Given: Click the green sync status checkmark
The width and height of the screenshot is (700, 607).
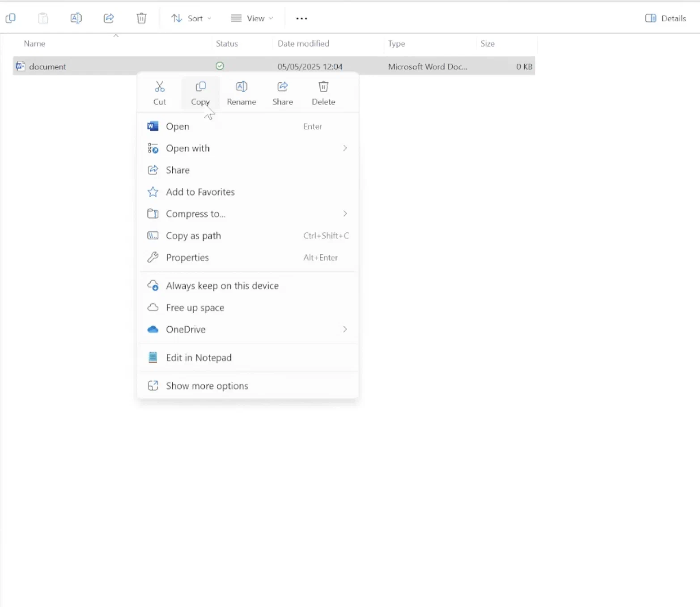Looking at the screenshot, I should pyautogui.click(x=220, y=66).
